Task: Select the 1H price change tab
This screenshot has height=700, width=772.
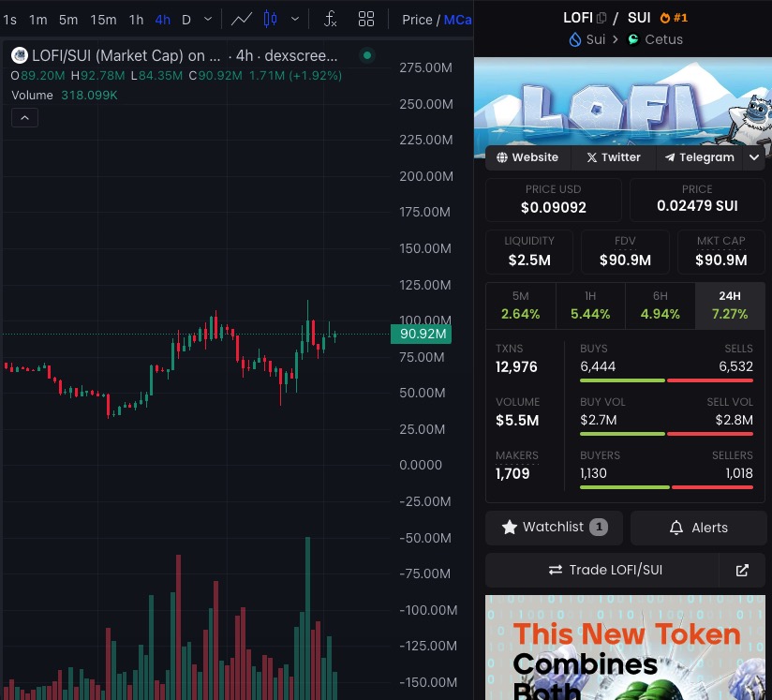Action: click(590, 305)
